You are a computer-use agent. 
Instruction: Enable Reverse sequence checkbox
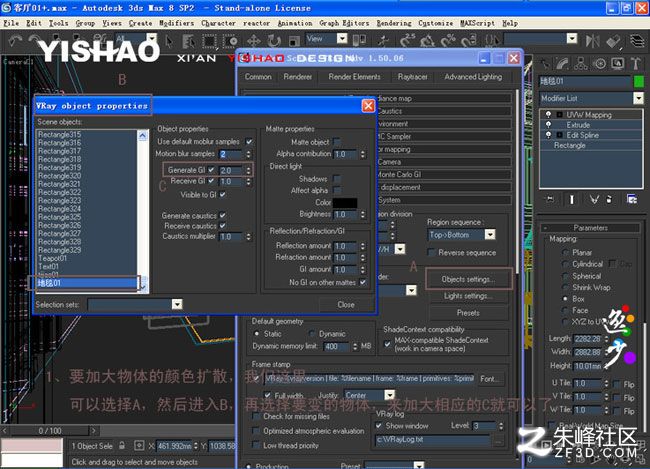tap(432, 252)
